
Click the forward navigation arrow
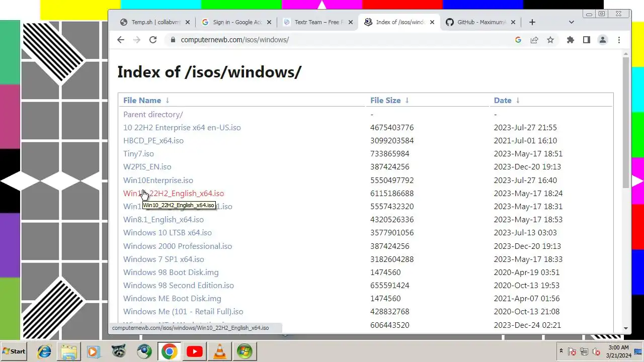click(x=137, y=40)
